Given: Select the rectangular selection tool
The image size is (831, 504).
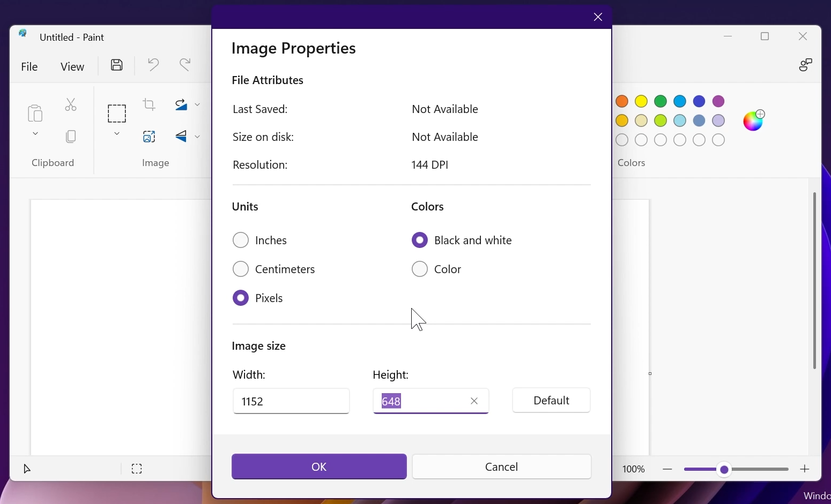Looking at the screenshot, I should point(117,112).
